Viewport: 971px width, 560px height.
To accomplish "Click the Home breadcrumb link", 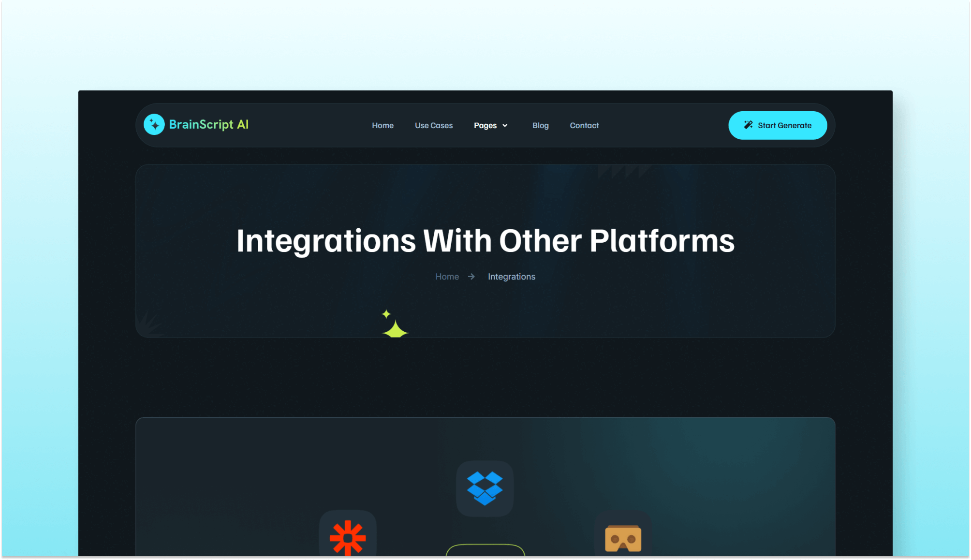I will (x=447, y=277).
